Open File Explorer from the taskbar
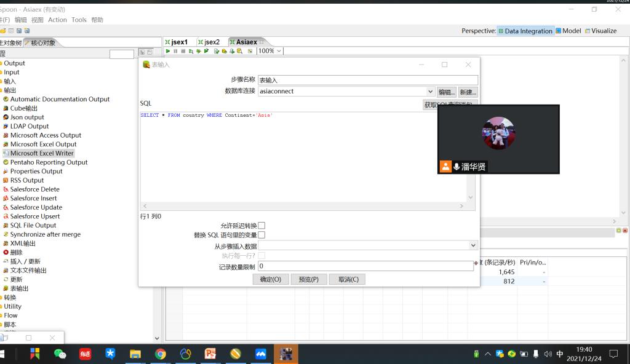Viewport: 630px width, 364px height. tap(135, 354)
